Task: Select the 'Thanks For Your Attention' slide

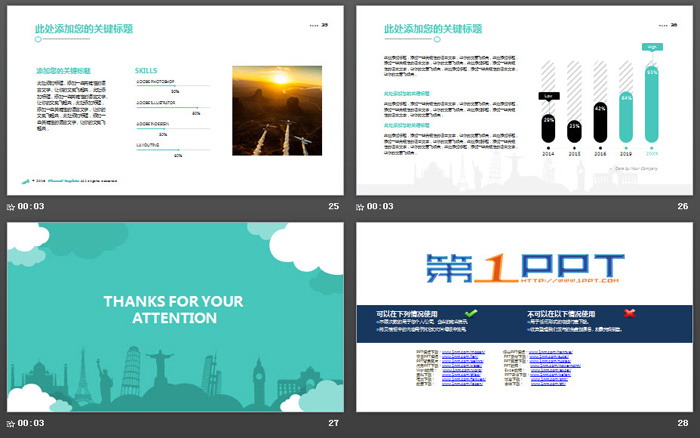Action: coord(174,315)
